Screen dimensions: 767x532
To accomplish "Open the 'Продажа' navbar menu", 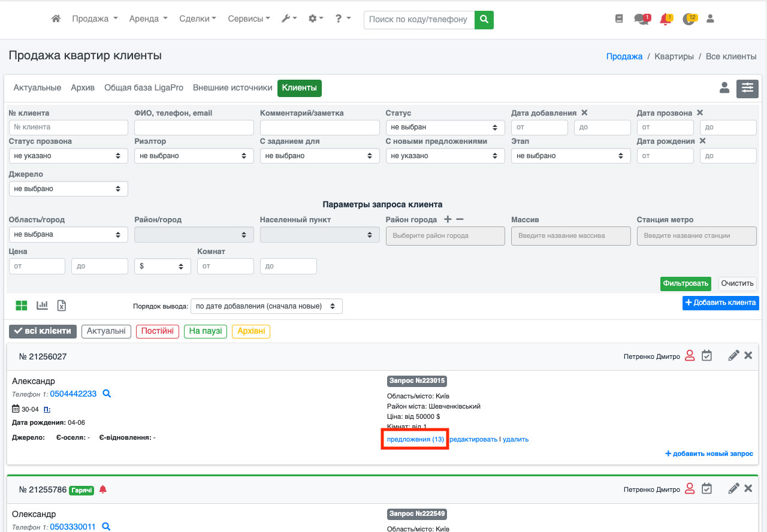I will (x=95, y=19).
